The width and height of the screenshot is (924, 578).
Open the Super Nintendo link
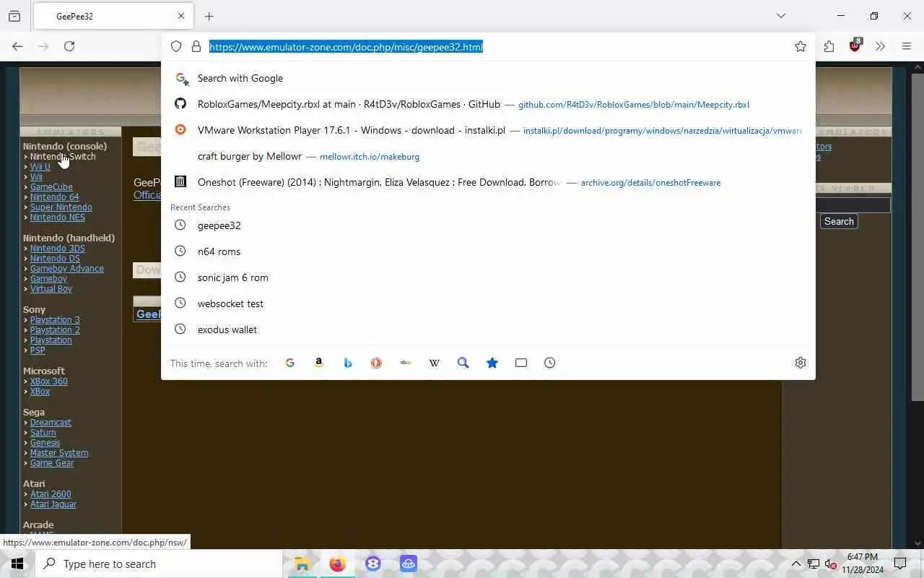61,207
